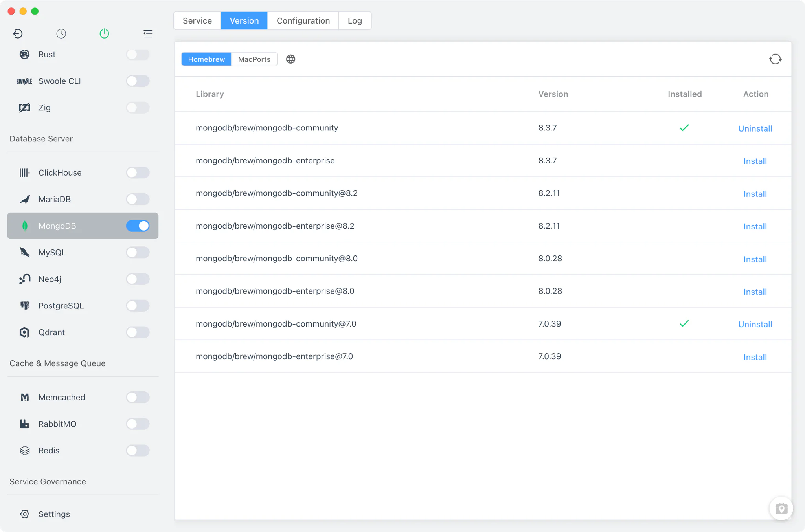The height and width of the screenshot is (532, 805).
Task: Refresh the version list with circular arrows
Action: 775,59
